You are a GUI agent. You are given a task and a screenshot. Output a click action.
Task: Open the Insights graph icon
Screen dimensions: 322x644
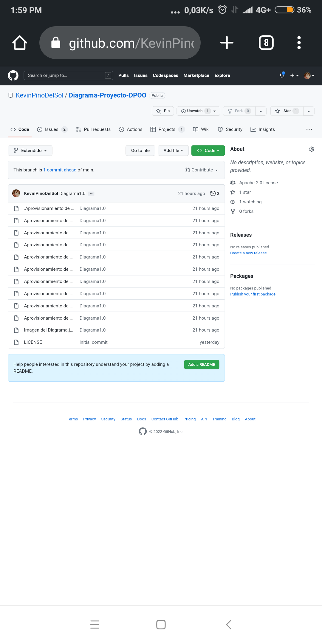pos(253,129)
